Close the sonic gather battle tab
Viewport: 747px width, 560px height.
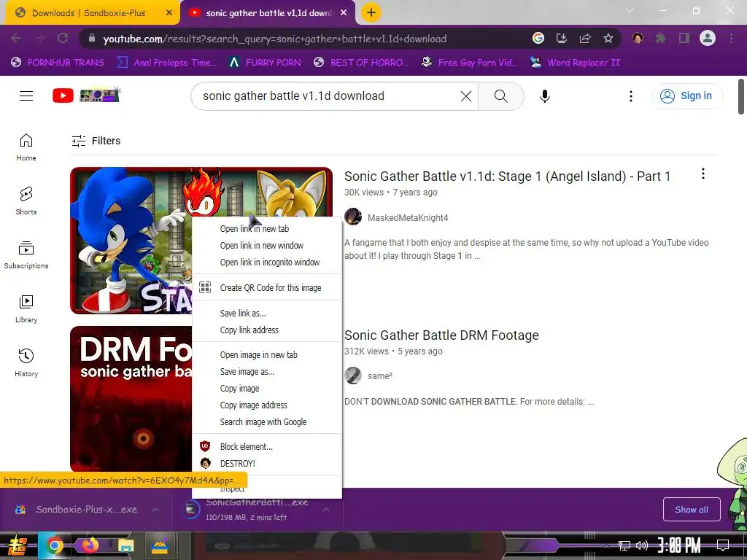pyautogui.click(x=344, y=13)
